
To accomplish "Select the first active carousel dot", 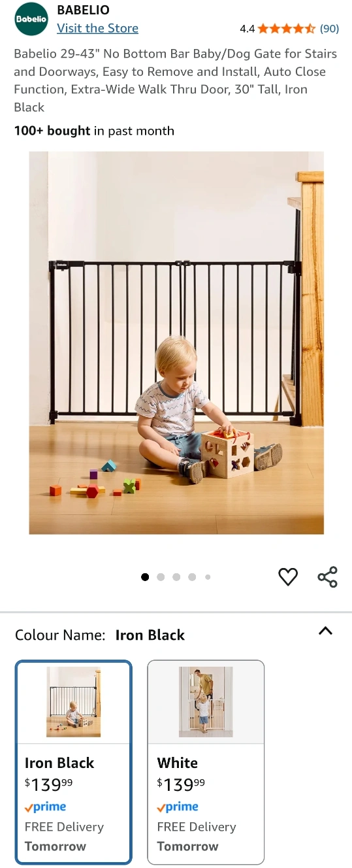I will pos(145,577).
